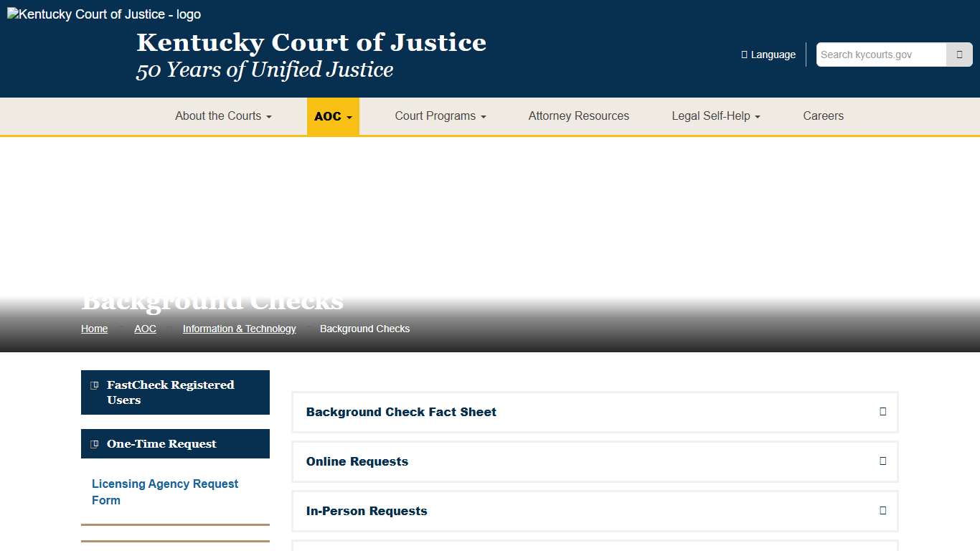This screenshot has height=551, width=980.
Task: Click the search magnifier icon
Action: [959, 54]
